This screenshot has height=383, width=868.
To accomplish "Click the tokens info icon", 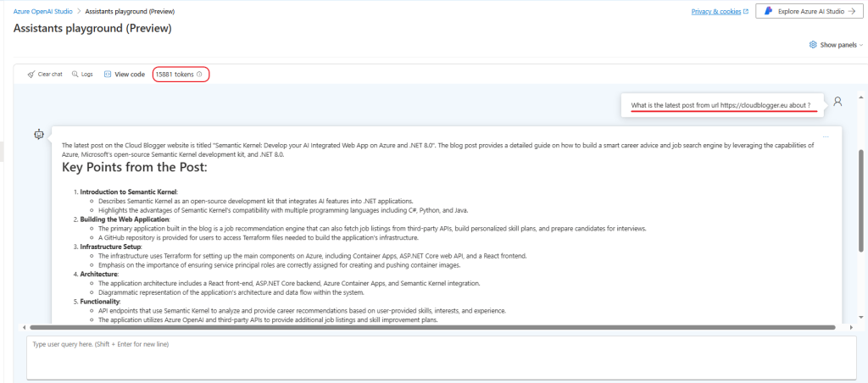I will [x=199, y=75].
